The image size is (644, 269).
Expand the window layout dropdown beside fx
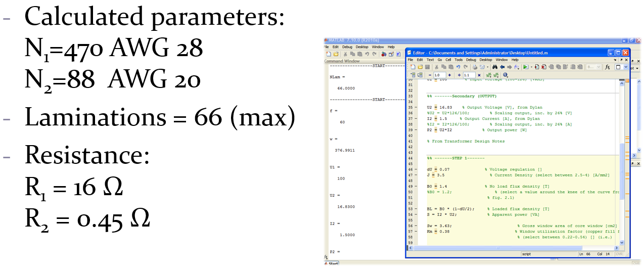(625, 67)
